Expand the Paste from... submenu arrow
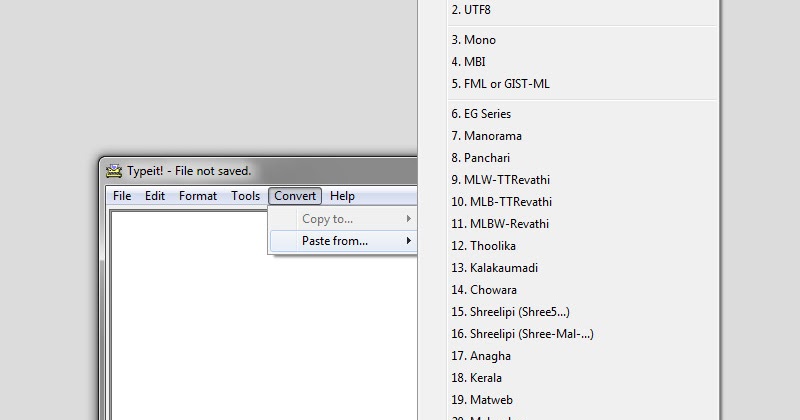The height and width of the screenshot is (420, 800). pyautogui.click(x=409, y=240)
